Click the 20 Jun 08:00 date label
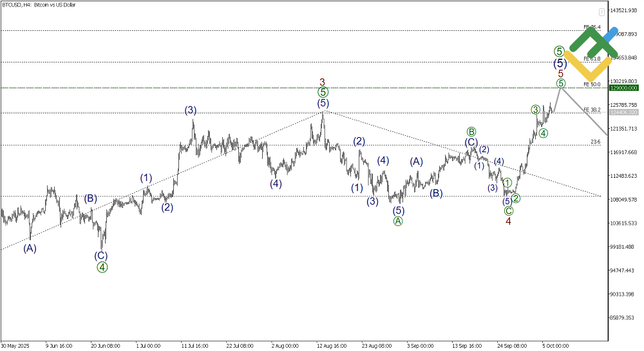 [x=106, y=346]
